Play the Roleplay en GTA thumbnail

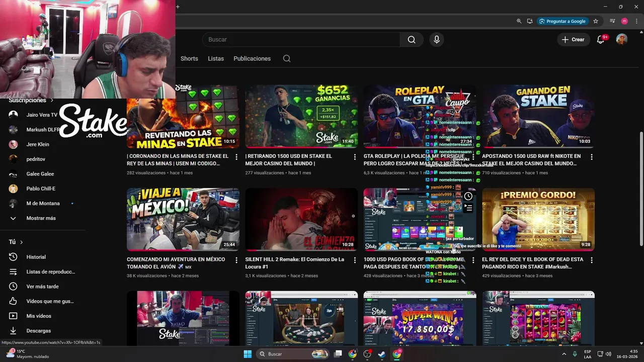420,117
